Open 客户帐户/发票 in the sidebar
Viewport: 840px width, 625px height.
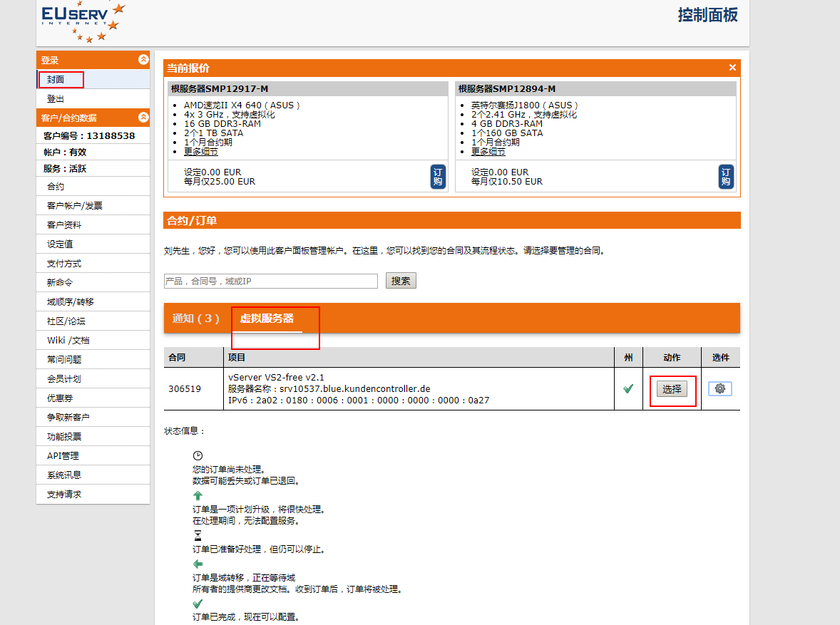click(74, 206)
